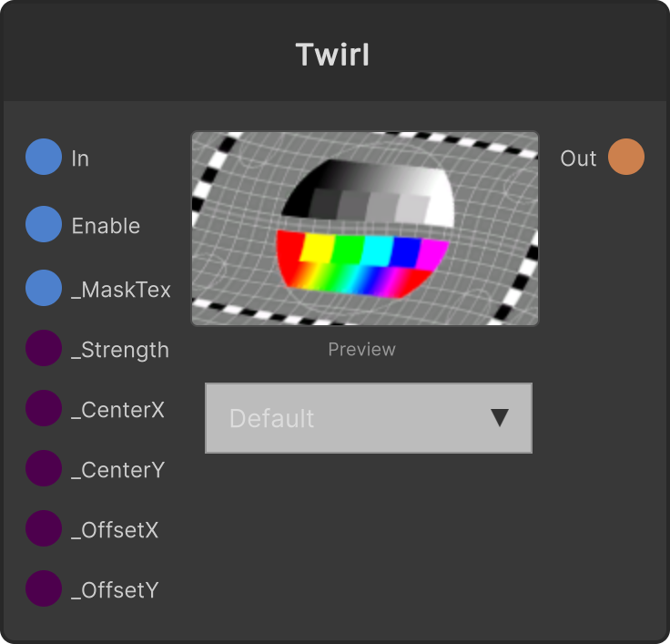Click the _CenterY port circle
The width and height of the screenshot is (670, 644).
(x=44, y=468)
